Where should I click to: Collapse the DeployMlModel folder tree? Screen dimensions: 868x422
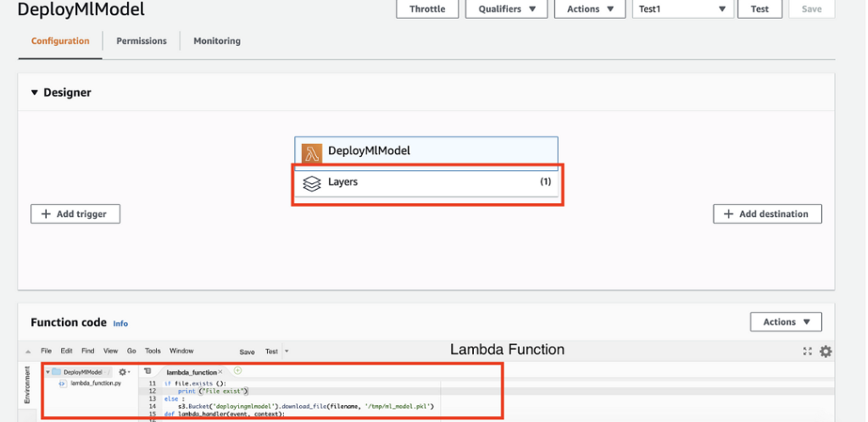[x=47, y=372]
